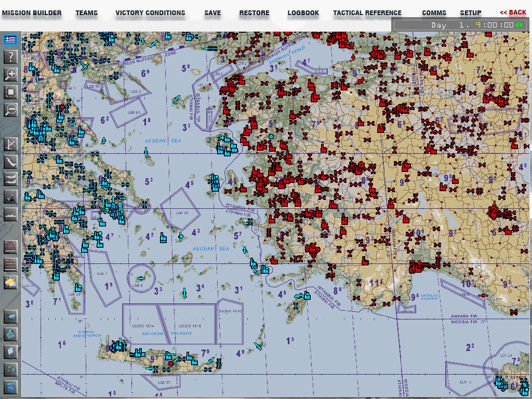Open SETUP options
532x399 pixels.
471,13
